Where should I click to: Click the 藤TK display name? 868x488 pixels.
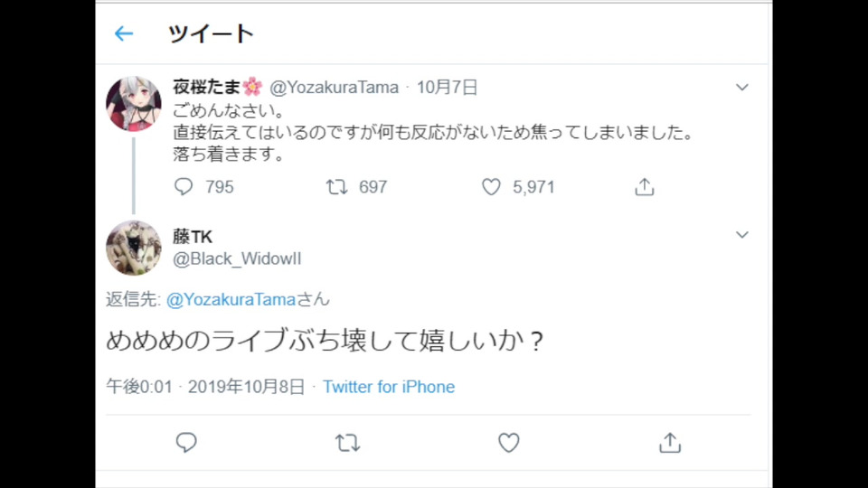tap(193, 237)
